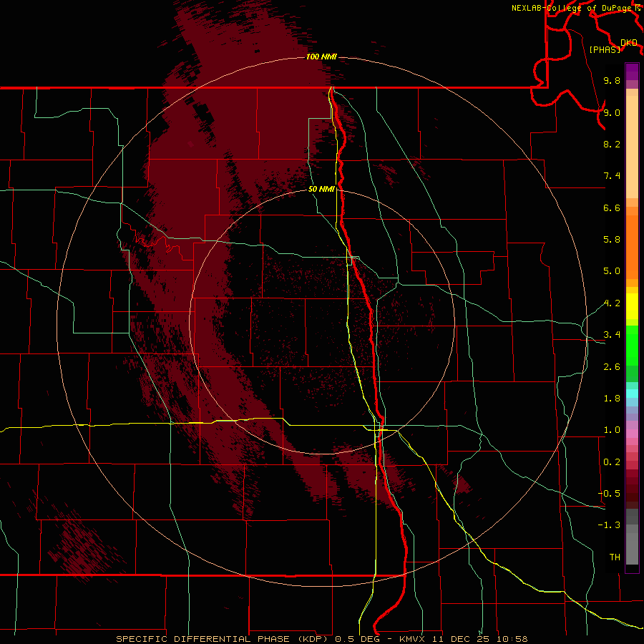Screen dimensions: 644x644
Task: Click the KMVX station identifier in caption
Action: pos(412,639)
